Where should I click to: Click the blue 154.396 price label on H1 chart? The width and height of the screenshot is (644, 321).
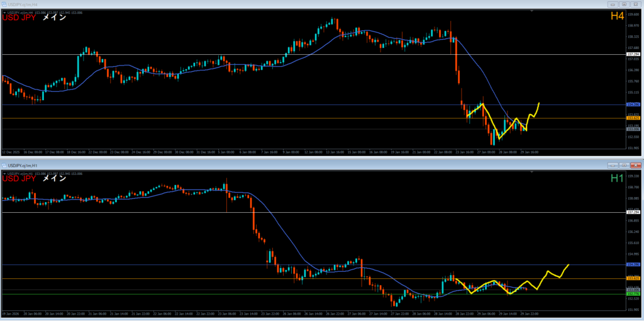(633, 265)
